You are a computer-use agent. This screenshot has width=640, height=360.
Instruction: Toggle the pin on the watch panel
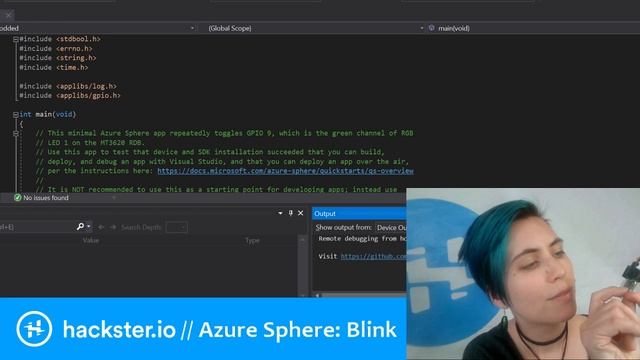click(x=291, y=213)
